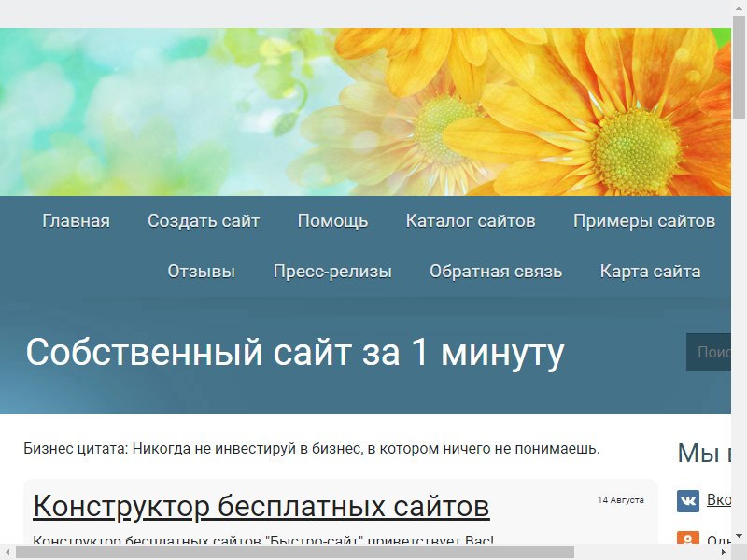The image size is (747, 560).
Task: Click the scroll right arrow
Action: pyautogui.click(x=724, y=553)
